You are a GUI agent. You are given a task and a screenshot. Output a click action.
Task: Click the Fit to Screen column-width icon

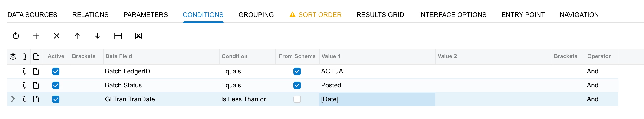coord(118,36)
